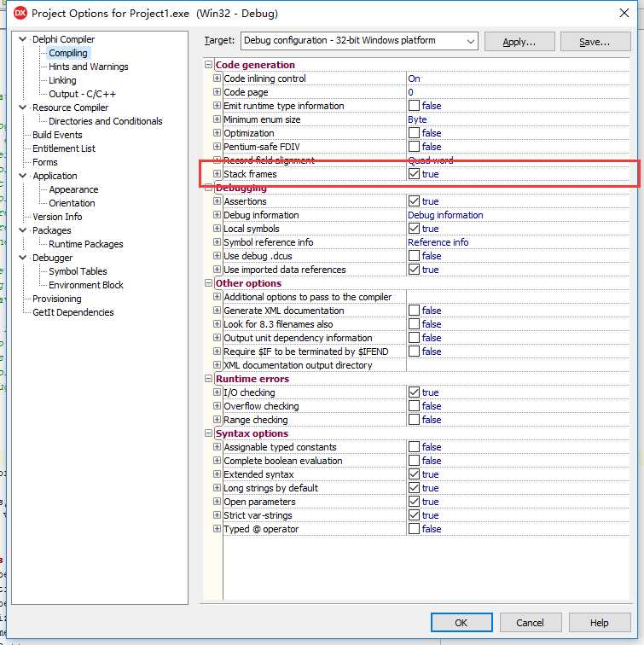Toggle the Pentium-safe FDIV checkbox
The width and height of the screenshot is (644, 645).
click(414, 147)
